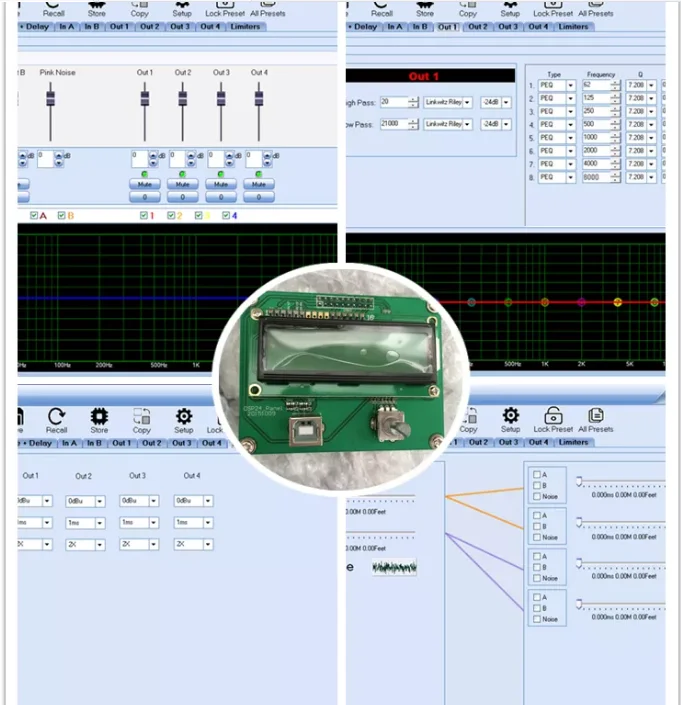Image resolution: width=681 pixels, height=705 pixels.
Task: Switch to Limiters tab in the top-left panel
Action: 245,27
